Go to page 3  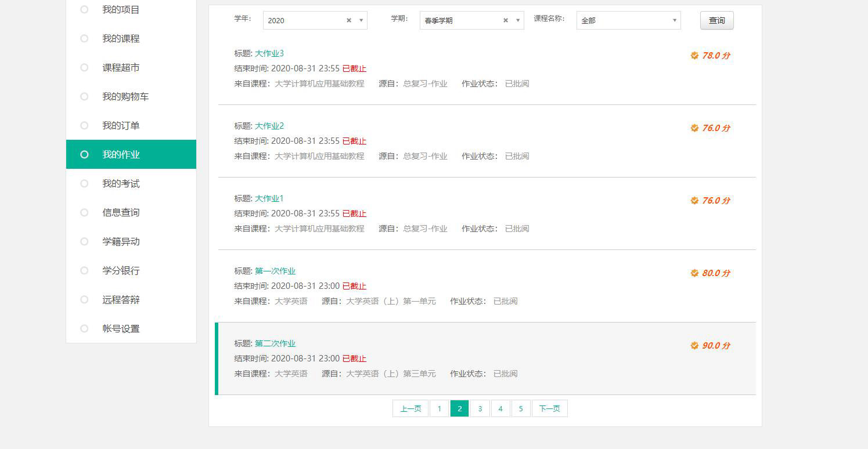click(480, 408)
